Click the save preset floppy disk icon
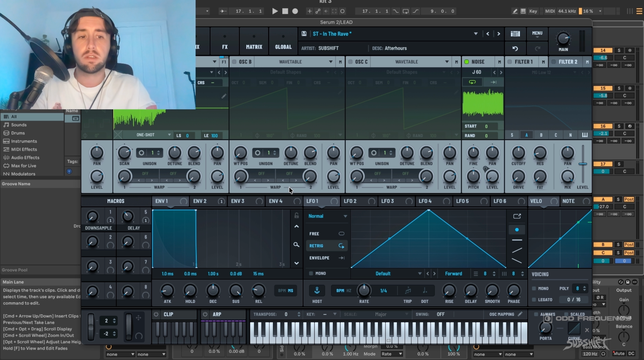The image size is (644, 360). click(304, 34)
